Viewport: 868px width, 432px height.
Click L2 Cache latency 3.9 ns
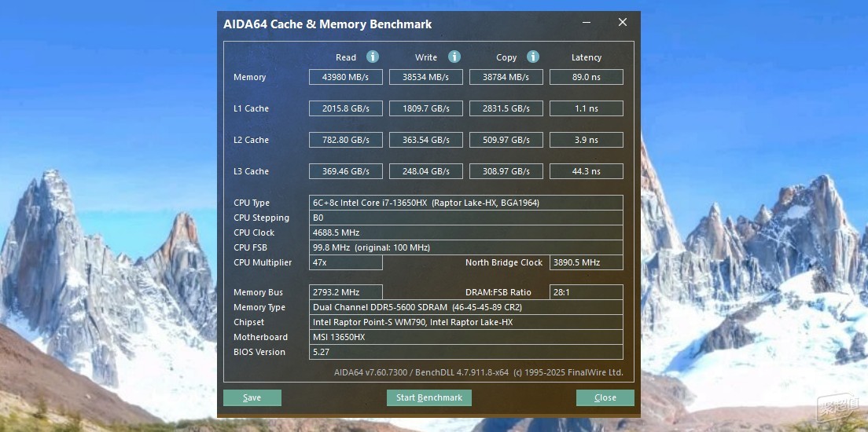tap(587, 140)
